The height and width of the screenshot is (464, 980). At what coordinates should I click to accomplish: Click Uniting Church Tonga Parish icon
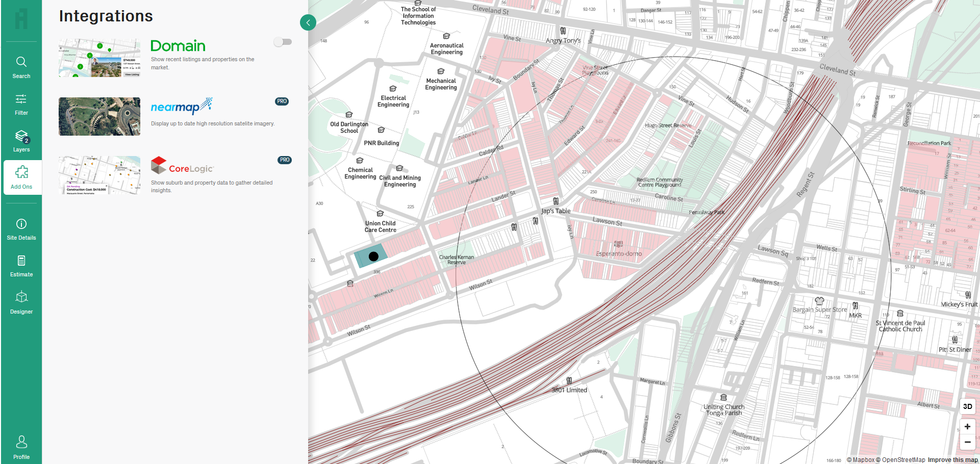[723, 397]
